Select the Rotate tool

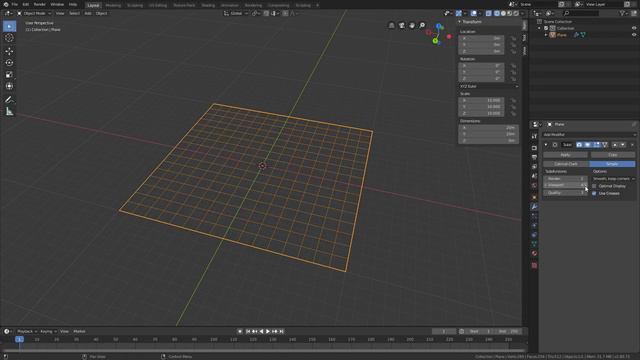(x=9, y=63)
